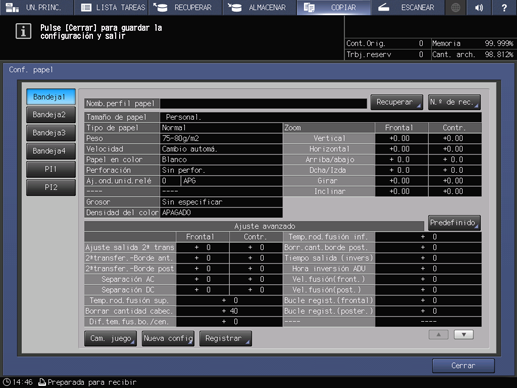Viewport: 517px width, 388px height.
Task: Click the Ajuste salida 2ª trans Frontal value
Action: coord(203,247)
